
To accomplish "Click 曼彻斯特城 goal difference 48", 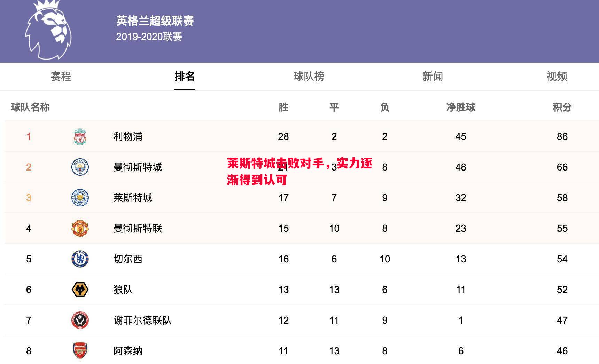I will 461,167.
